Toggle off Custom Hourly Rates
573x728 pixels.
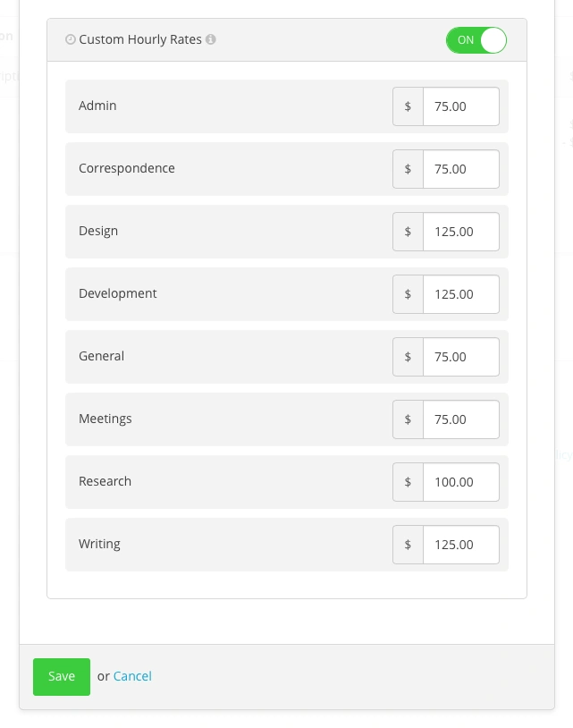[x=476, y=40]
